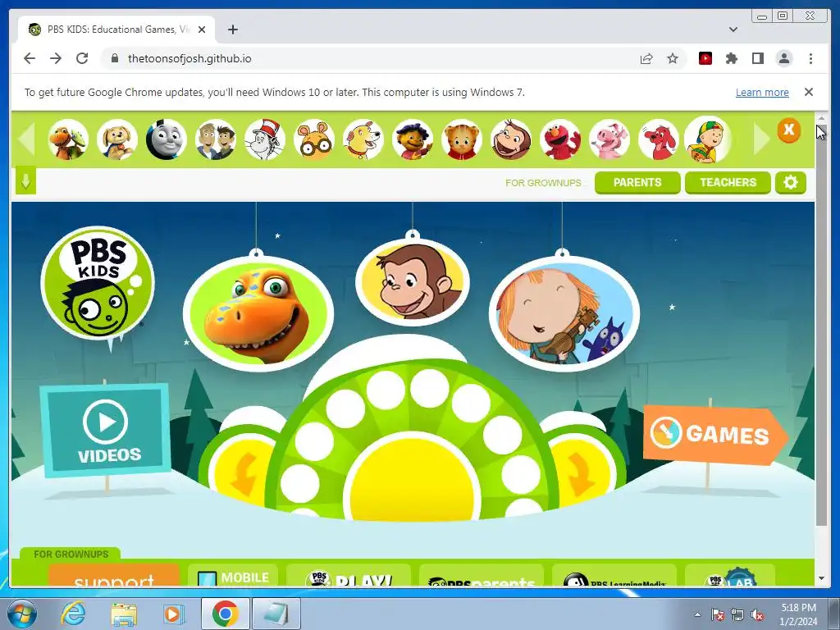
Task: Close the character bar with orange X
Action: tap(788, 130)
